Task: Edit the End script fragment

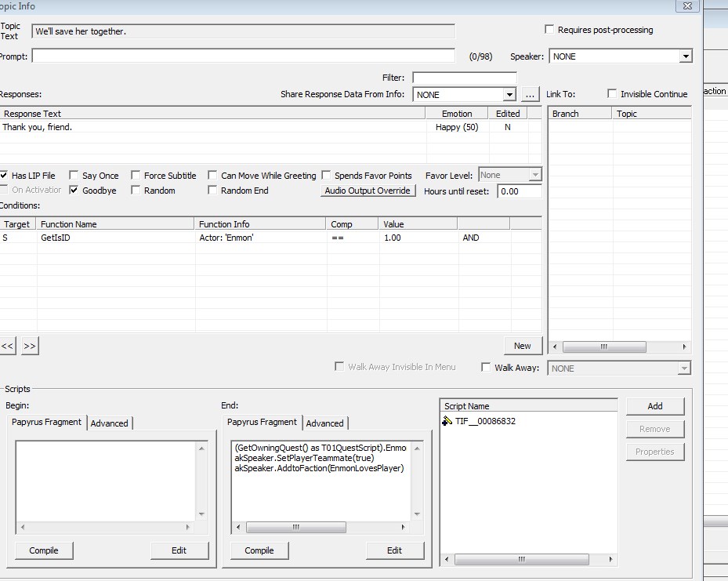Action: click(395, 550)
